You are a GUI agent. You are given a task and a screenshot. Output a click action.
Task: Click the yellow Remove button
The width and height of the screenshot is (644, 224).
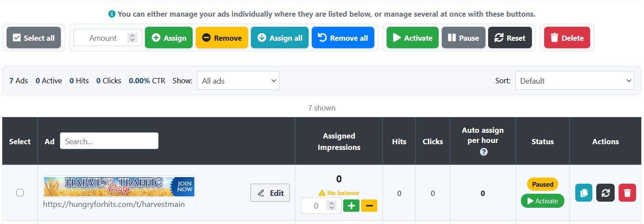(222, 38)
